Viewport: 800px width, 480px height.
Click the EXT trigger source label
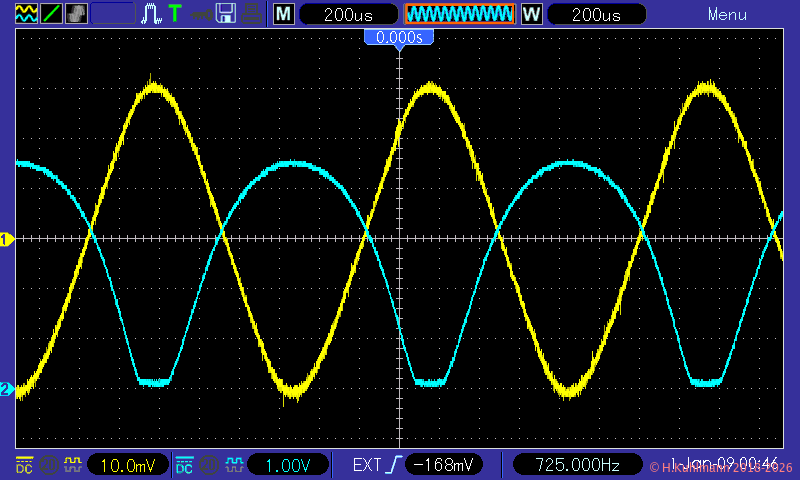tap(366, 465)
